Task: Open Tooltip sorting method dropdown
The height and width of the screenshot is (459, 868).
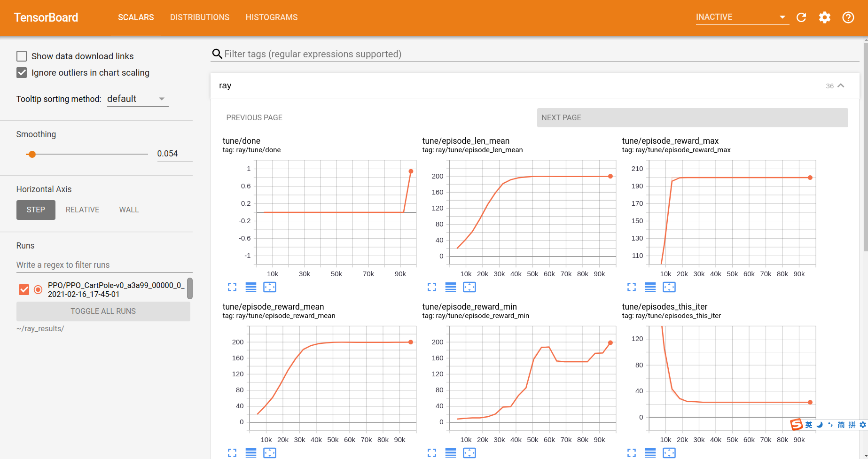Action: (138, 99)
